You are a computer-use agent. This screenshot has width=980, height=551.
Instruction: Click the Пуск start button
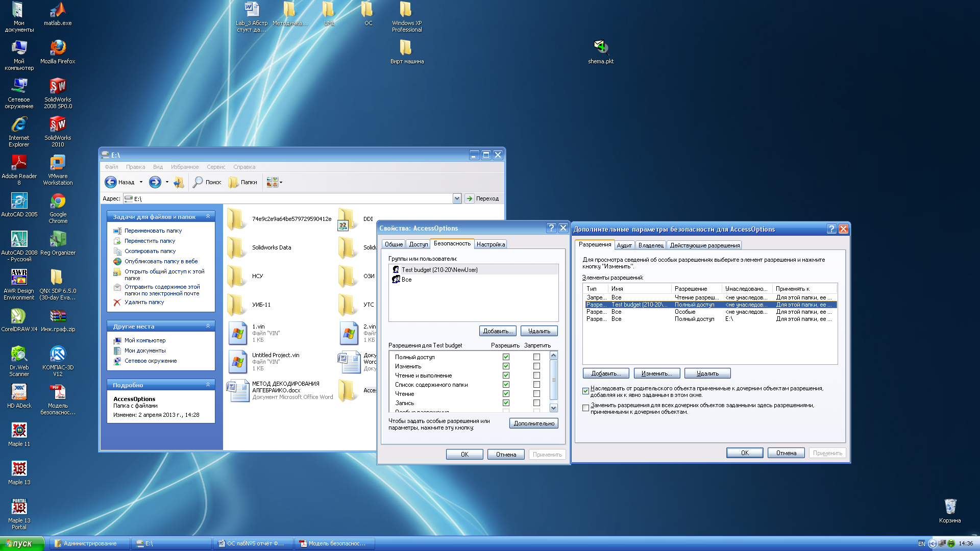tap(22, 543)
